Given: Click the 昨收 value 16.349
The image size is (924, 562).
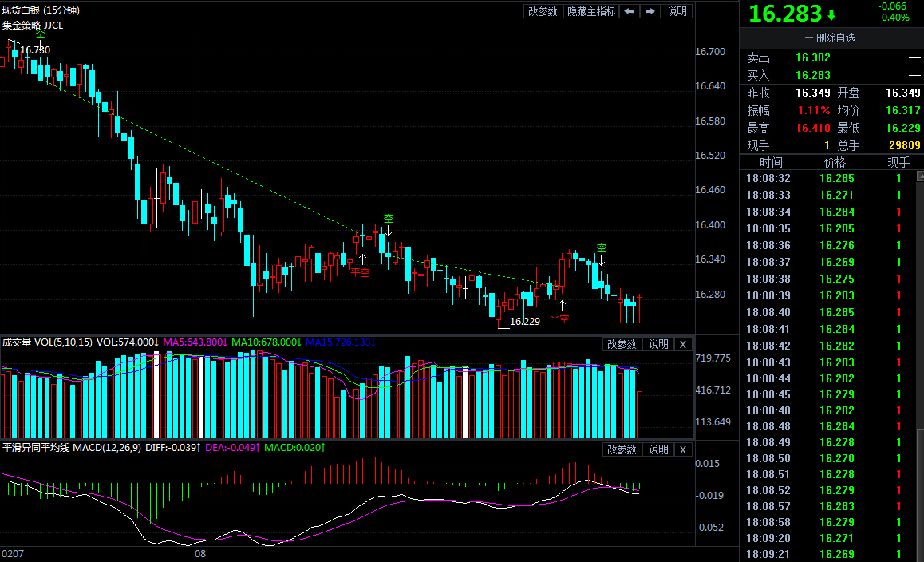Looking at the screenshot, I should pyautogui.click(x=812, y=93).
